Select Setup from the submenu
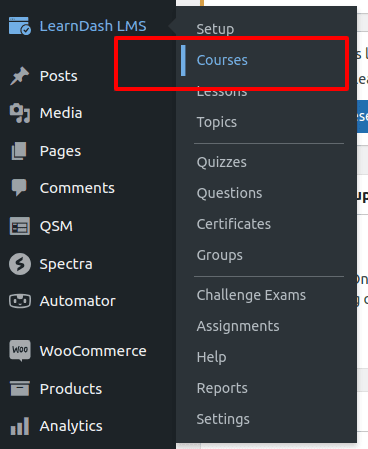This screenshot has width=368, height=449. 215,29
